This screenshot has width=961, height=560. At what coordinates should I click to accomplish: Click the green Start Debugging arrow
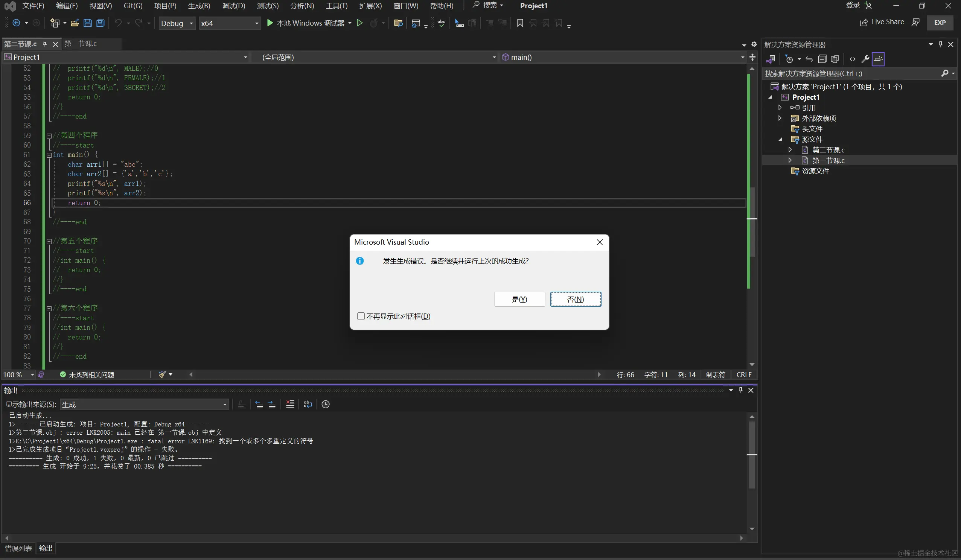270,23
